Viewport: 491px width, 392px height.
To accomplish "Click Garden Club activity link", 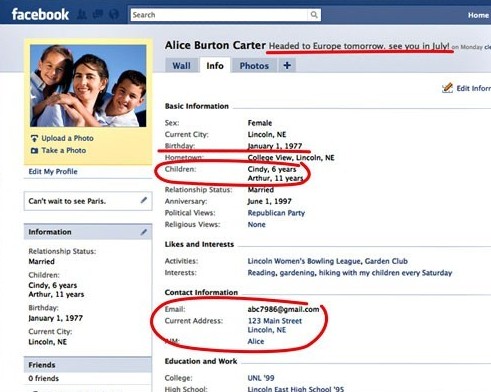I will [386, 261].
